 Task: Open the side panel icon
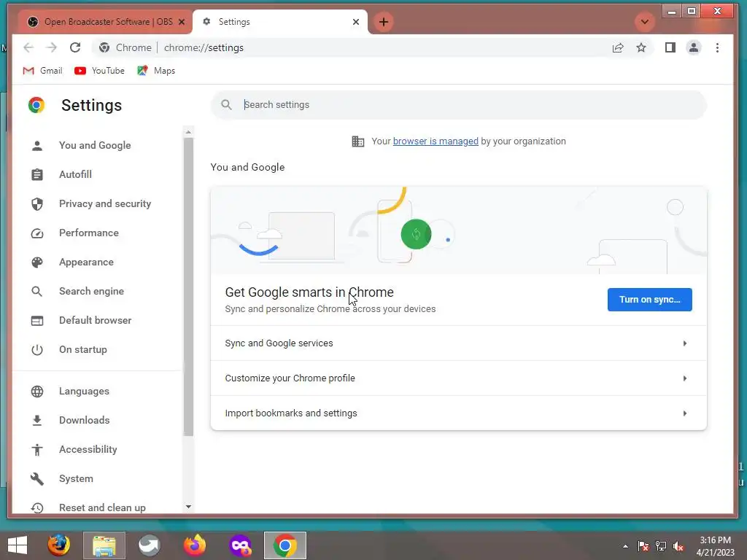tap(670, 47)
